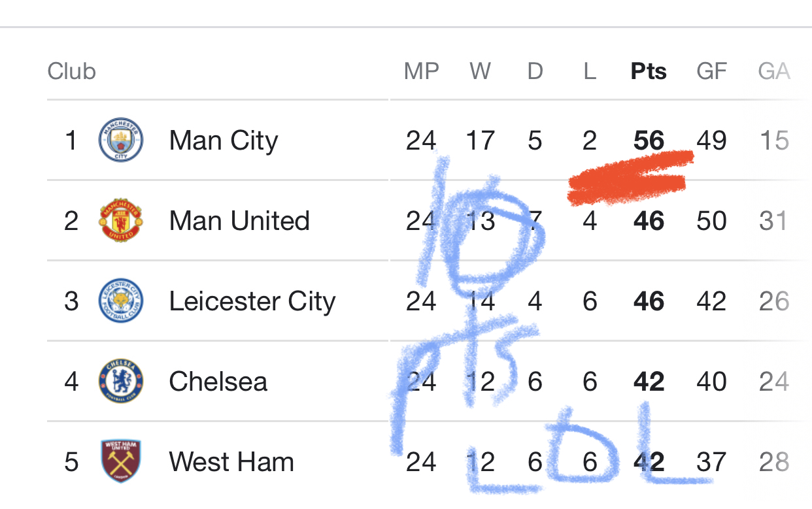Open the Chelsea team link
The image size is (812, 509).
coord(218,382)
